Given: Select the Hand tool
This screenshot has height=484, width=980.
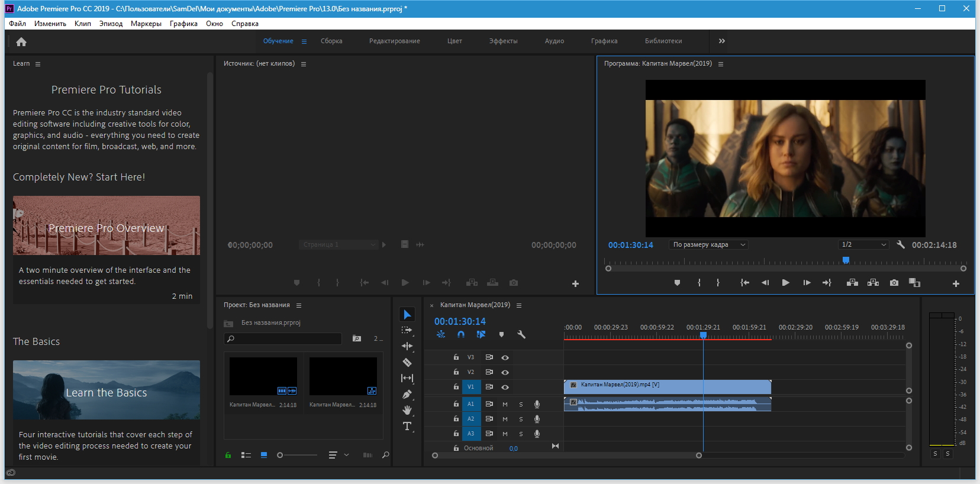Looking at the screenshot, I should click(x=407, y=410).
